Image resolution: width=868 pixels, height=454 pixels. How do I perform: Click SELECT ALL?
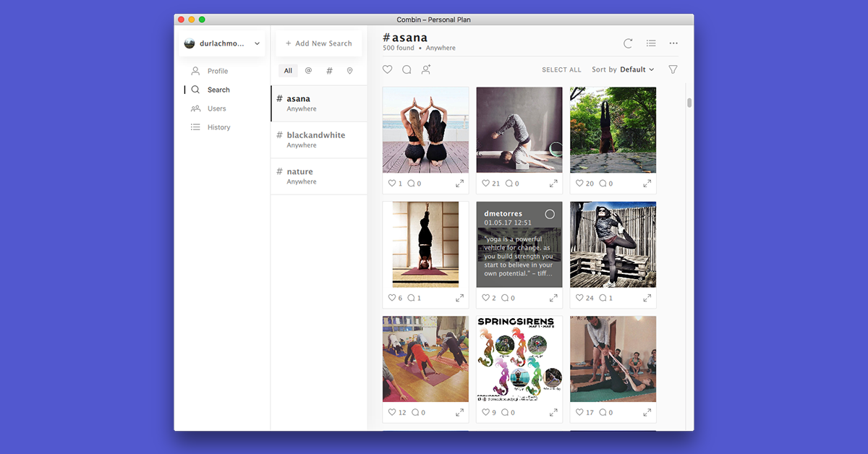(x=561, y=70)
